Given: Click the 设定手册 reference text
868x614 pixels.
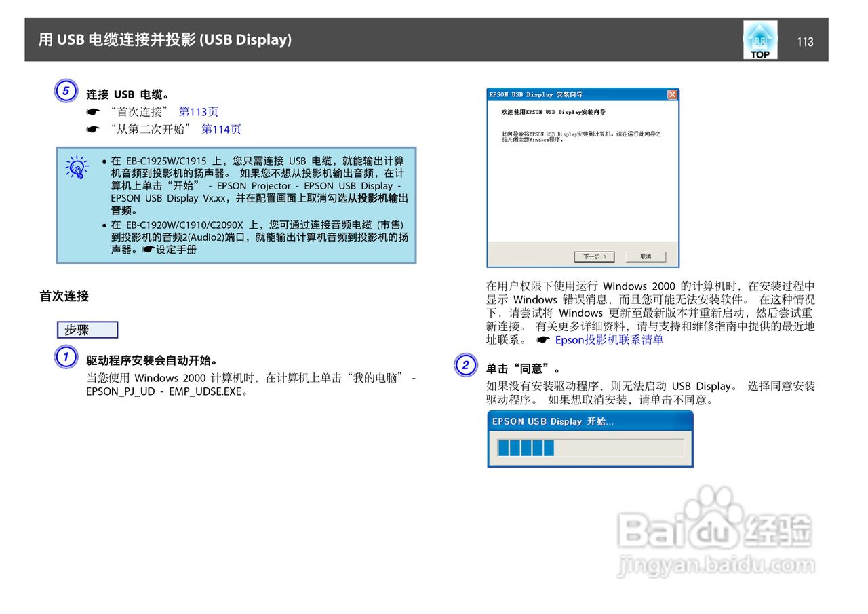Looking at the screenshot, I should [176, 250].
